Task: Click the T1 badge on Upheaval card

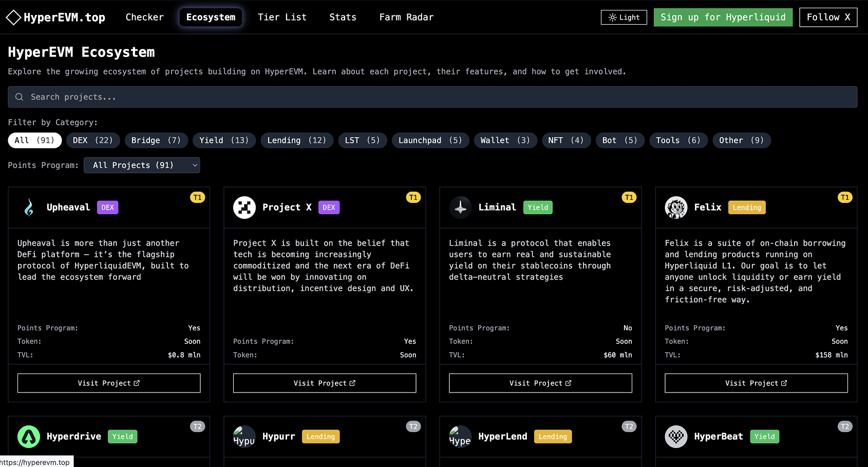Action: [x=198, y=197]
